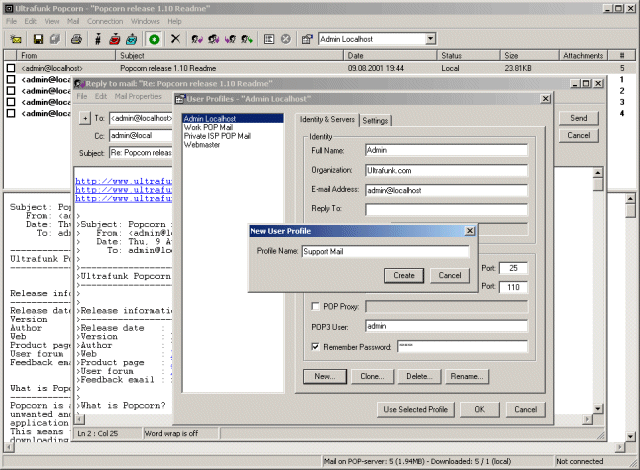This screenshot has height=470, width=640.
Task: Click the save floppy disk toolbar icon
Action: [x=38, y=39]
